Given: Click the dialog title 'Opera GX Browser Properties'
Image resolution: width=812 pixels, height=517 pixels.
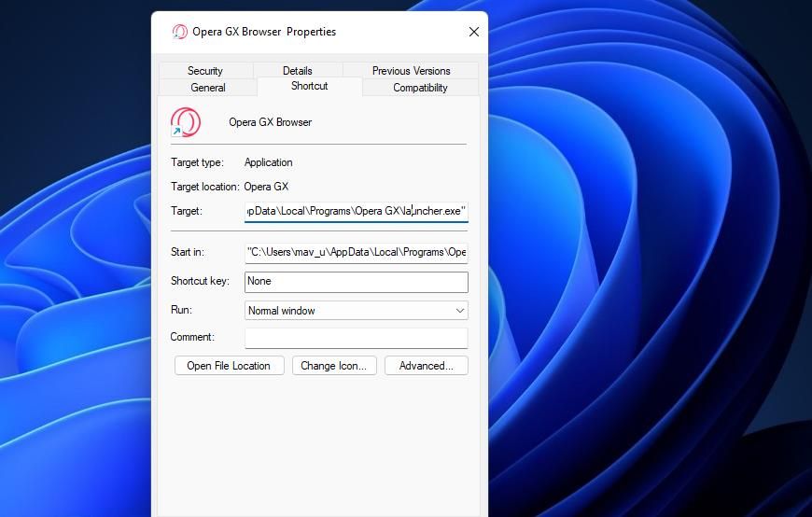Looking at the screenshot, I should click(x=264, y=32).
